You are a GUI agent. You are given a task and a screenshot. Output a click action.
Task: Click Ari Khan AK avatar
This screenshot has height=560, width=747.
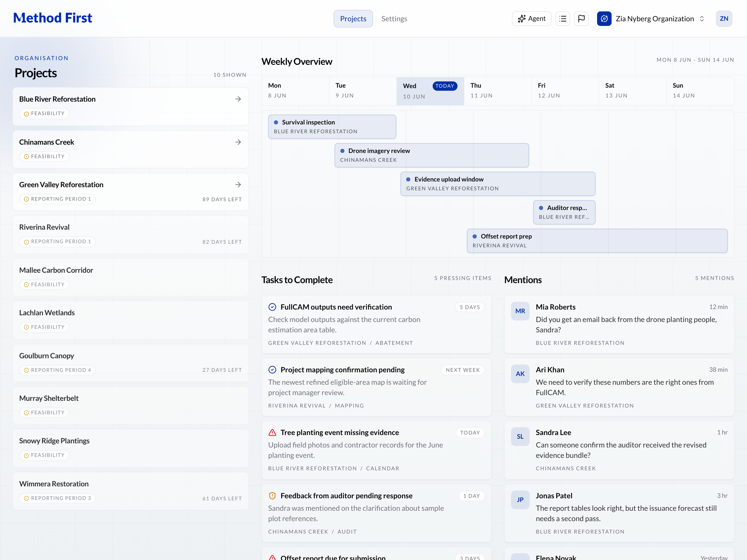click(520, 374)
